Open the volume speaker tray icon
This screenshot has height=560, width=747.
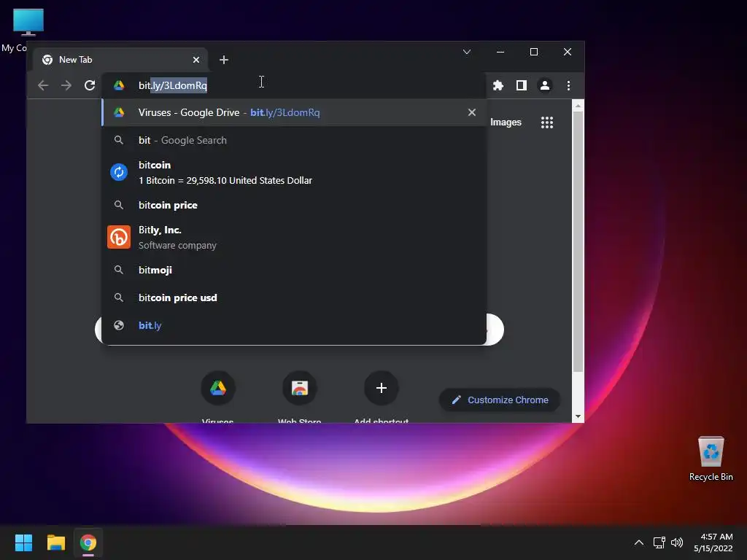tap(676, 542)
